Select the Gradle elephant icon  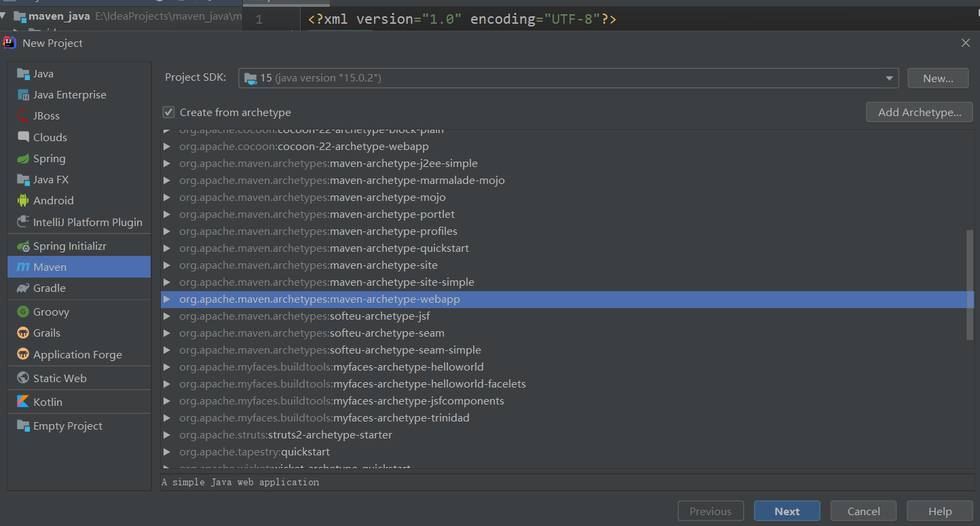click(23, 288)
